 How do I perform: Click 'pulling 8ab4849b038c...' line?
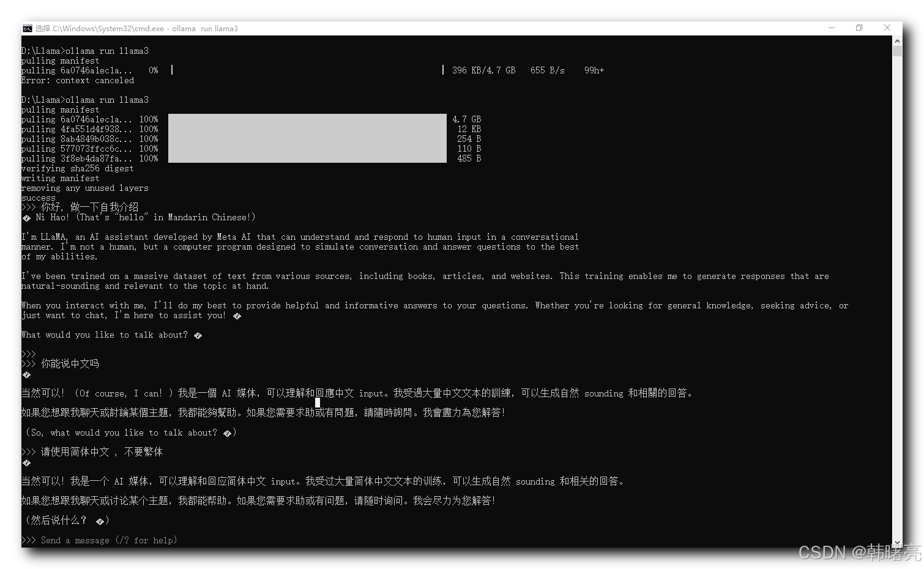click(x=90, y=139)
